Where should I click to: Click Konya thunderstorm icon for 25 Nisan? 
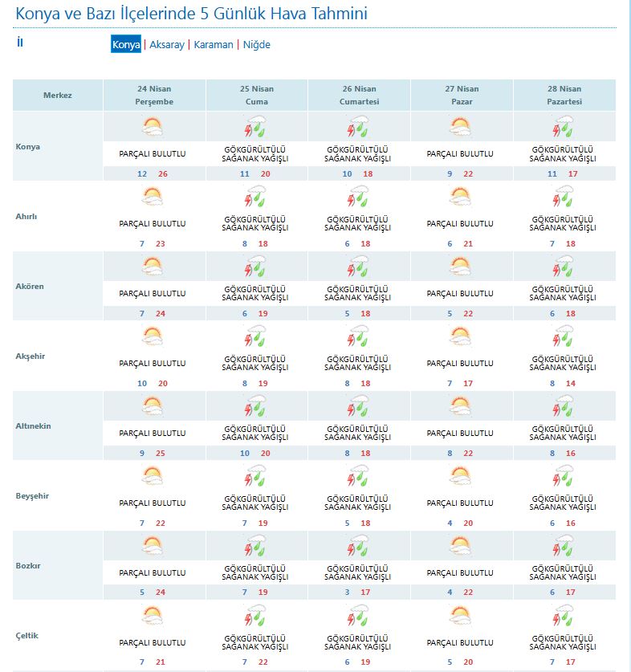[255, 127]
